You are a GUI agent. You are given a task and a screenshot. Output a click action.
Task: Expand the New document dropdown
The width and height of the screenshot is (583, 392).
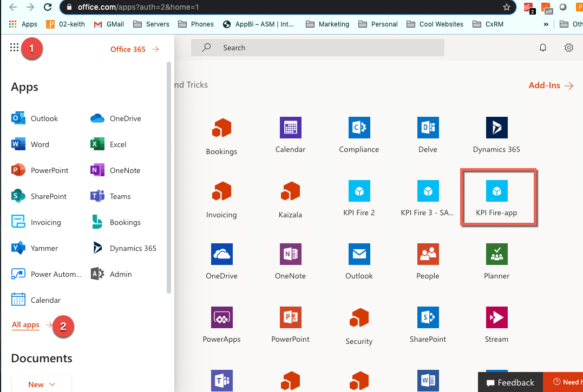42,384
